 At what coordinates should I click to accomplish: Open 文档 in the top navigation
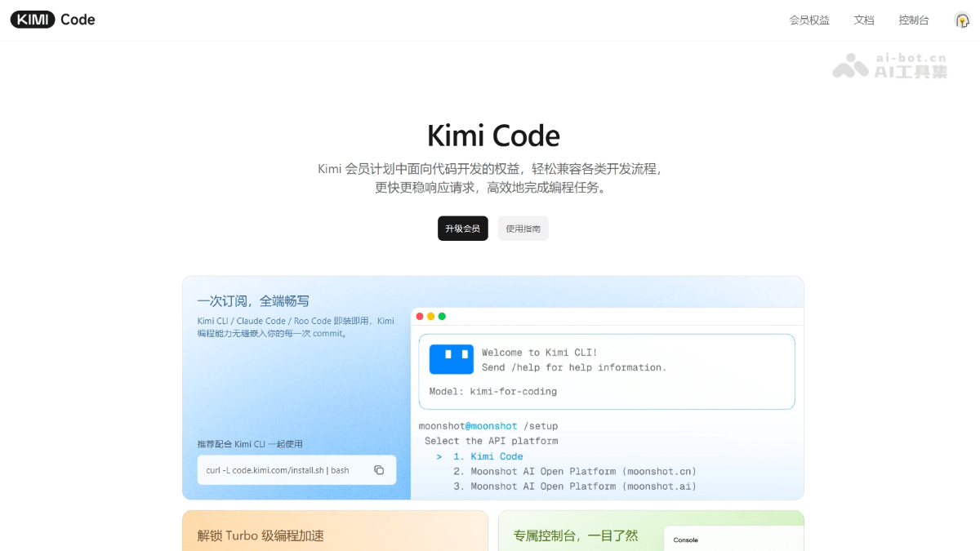tap(864, 20)
